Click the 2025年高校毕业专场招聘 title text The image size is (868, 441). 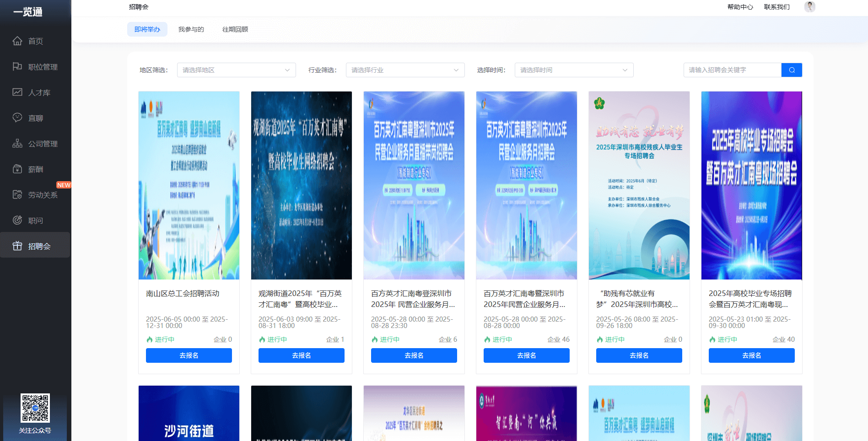pyautogui.click(x=750, y=299)
